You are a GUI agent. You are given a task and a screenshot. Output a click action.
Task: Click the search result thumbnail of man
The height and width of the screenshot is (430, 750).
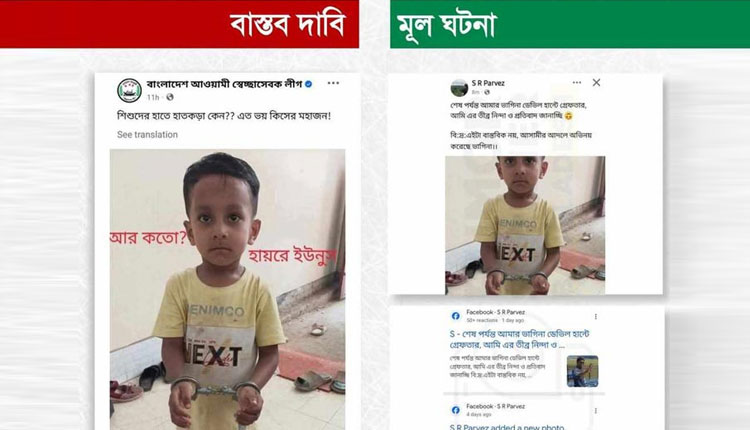click(582, 371)
